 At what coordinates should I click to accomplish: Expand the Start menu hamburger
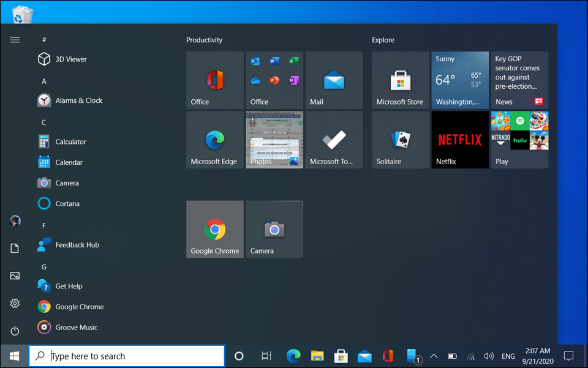click(x=15, y=40)
